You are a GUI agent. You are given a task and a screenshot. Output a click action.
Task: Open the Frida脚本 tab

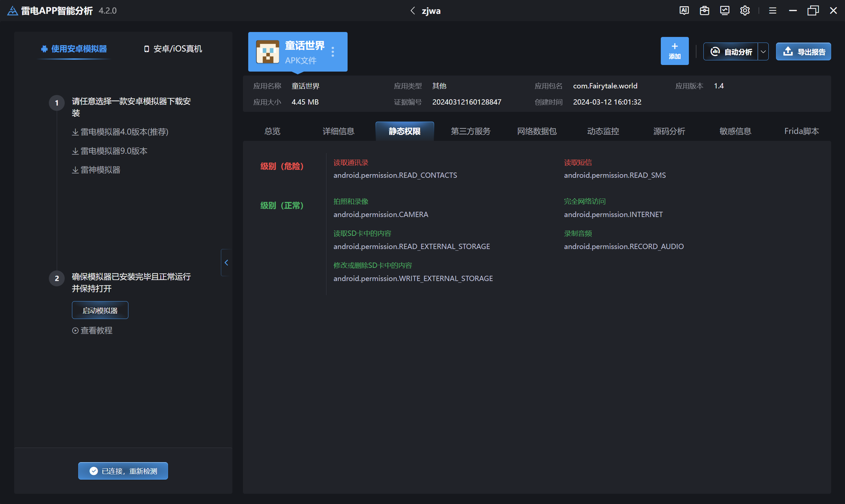[x=801, y=131]
